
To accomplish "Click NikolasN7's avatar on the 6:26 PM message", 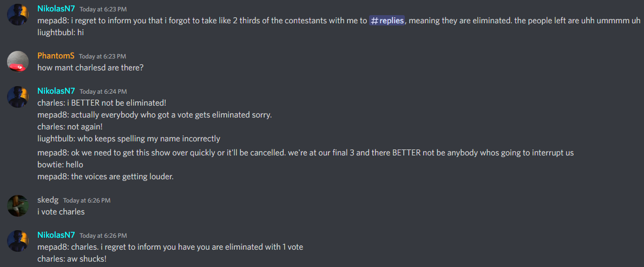I will point(18,241).
